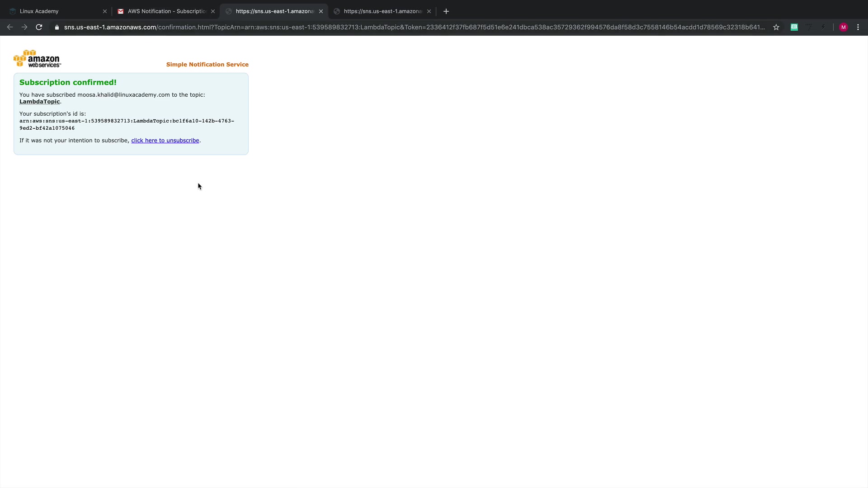Open a new browser tab
The width and height of the screenshot is (868, 488).
pos(446,11)
